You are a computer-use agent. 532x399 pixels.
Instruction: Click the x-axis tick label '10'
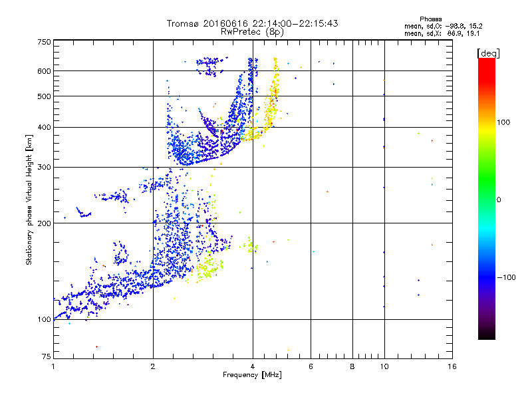coord(384,366)
